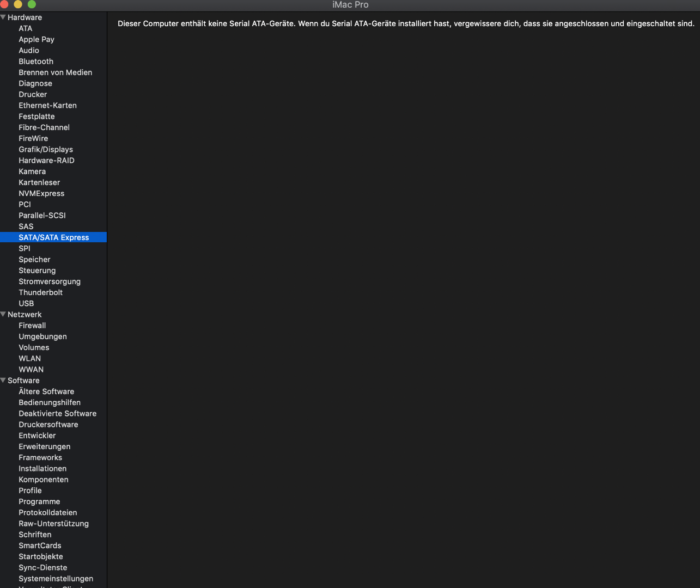Open Protokolldateien entry
The height and width of the screenshot is (588, 700).
click(48, 512)
